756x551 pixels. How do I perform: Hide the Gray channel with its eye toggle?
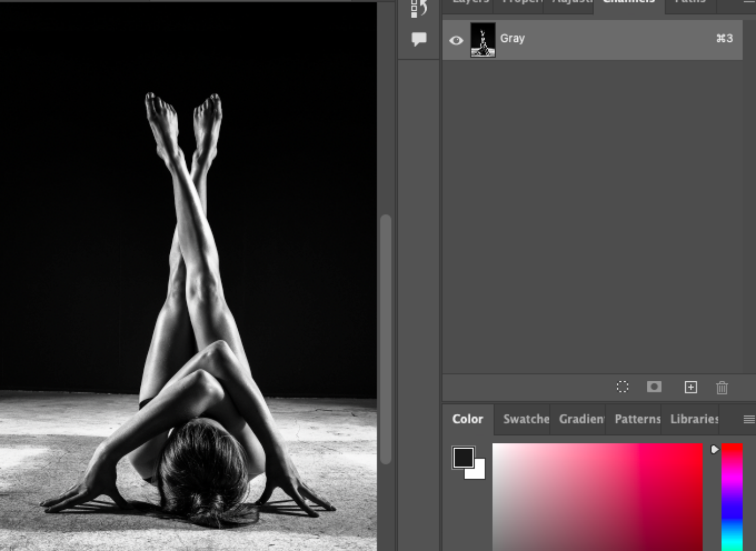tap(456, 39)
